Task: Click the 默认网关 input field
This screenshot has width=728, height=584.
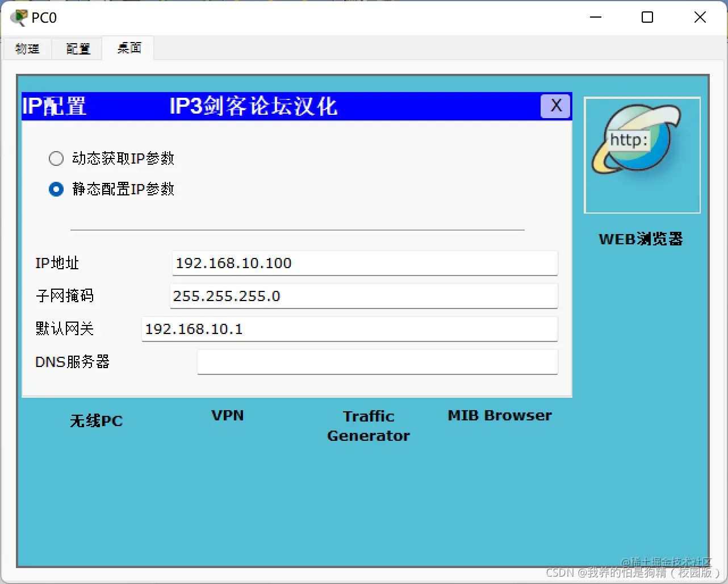Action: 349,329
